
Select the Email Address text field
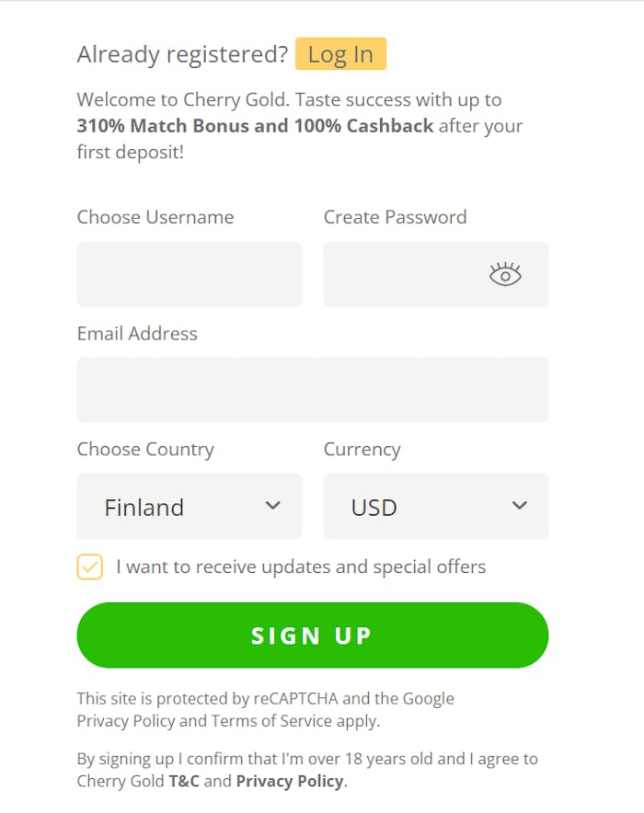pyautogui.click(x=313, y=390)
